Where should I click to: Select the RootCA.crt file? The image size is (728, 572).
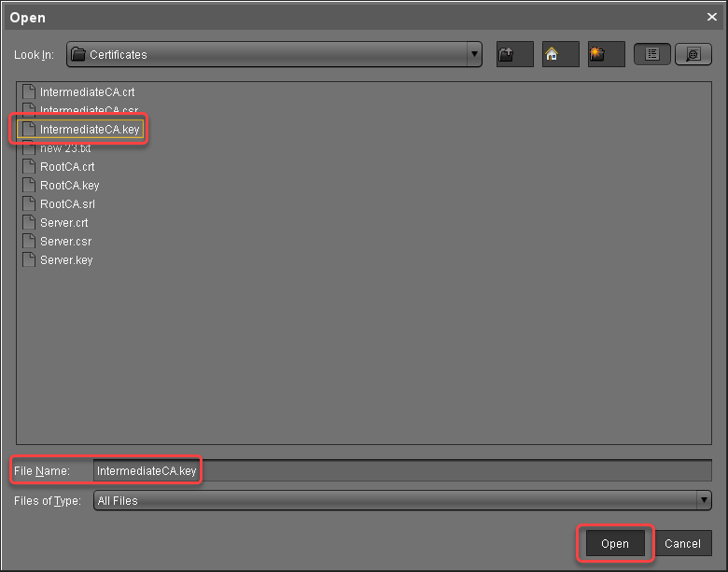67,167
